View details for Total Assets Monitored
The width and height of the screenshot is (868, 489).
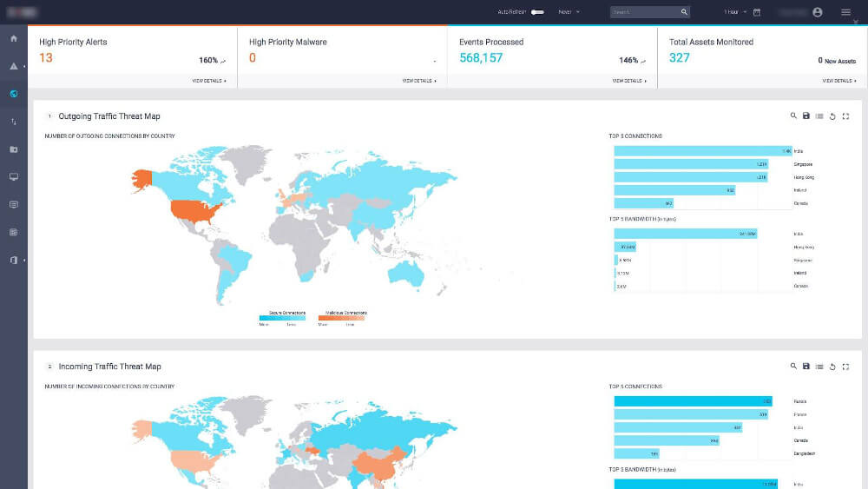coord(838,81)
